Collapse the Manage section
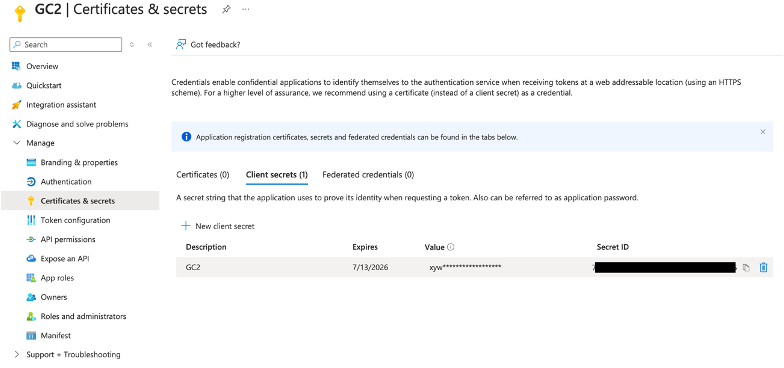Viewport: 784px width, 368px height. click(x=16, y=143)
